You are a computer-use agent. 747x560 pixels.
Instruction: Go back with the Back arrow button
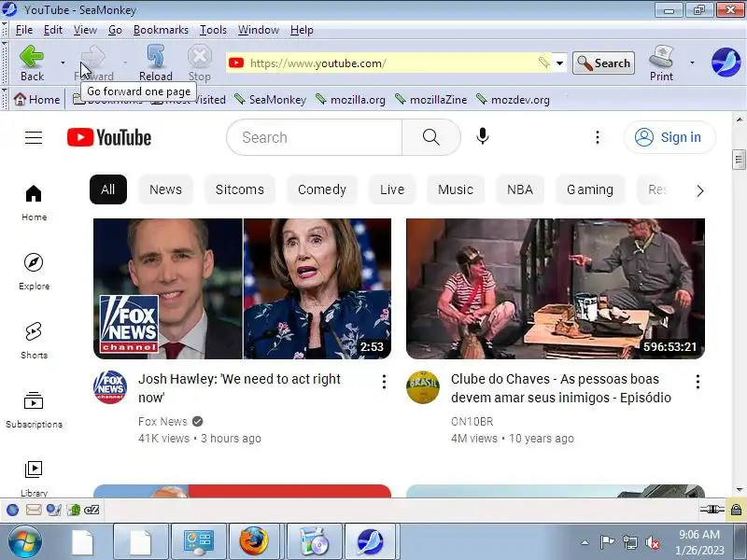pyautogui.click(x=32, y=63)
